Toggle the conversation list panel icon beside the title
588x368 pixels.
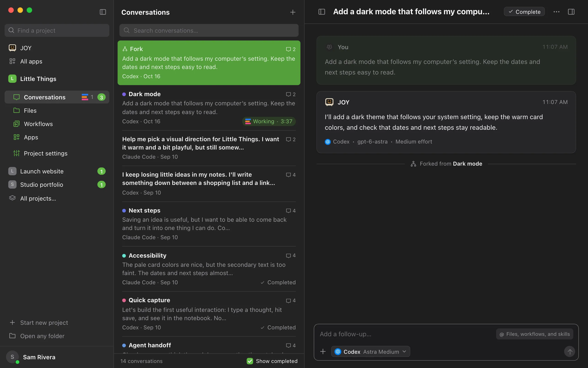(322, 12)
